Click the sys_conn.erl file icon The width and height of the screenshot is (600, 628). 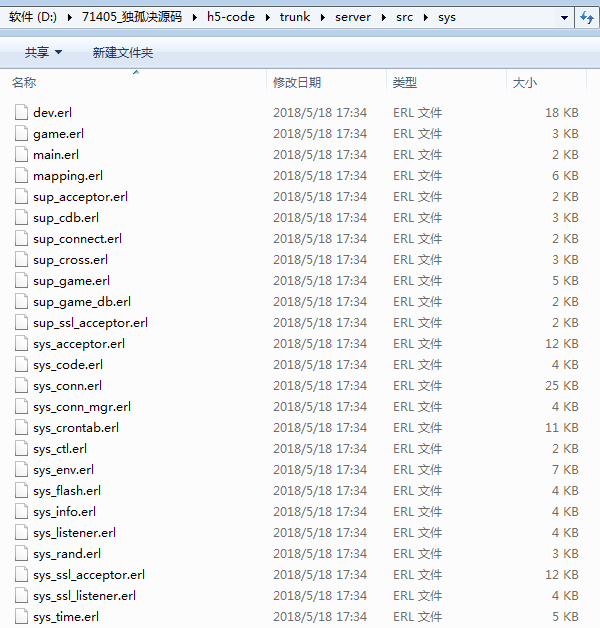tap(22, 386)
